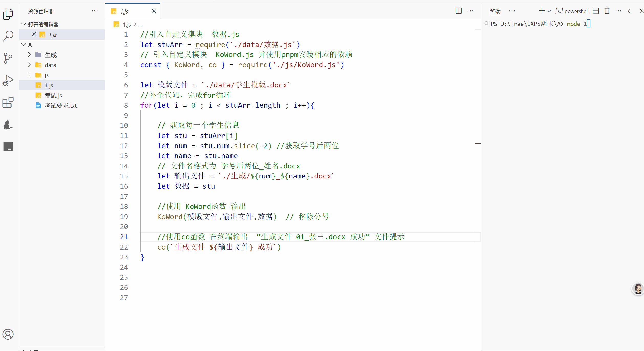Kill terminal with the trash icon
Viewport: 644px width, 351px height.
point(607,11)
